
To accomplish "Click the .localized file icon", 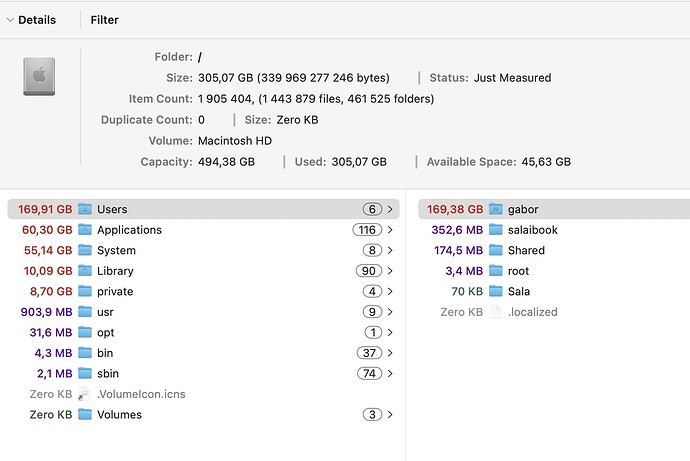I will [496, 312].
